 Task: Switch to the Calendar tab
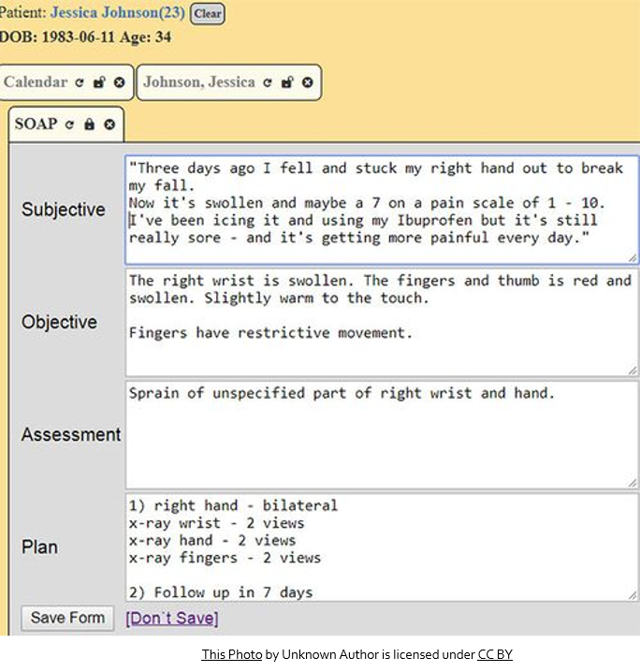click(36, 82)
